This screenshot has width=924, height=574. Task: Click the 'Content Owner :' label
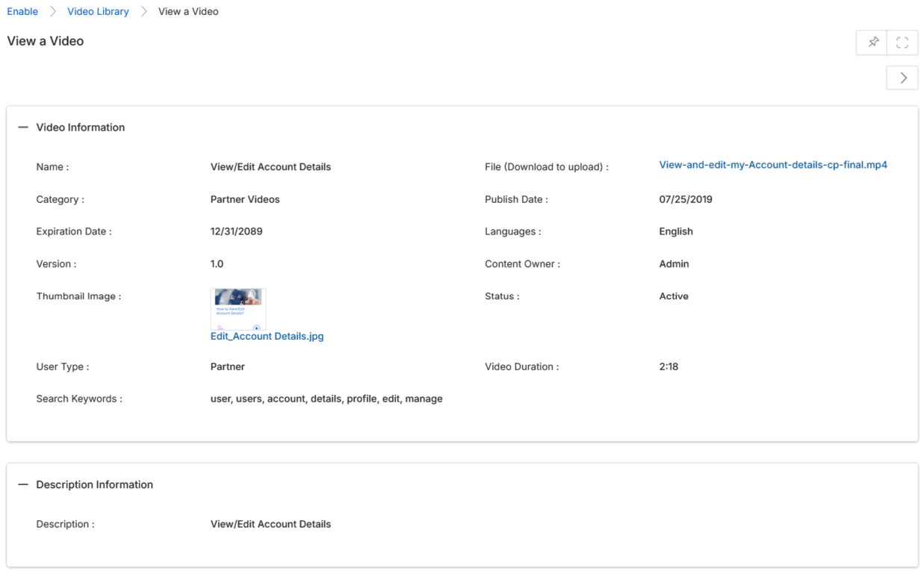click(x=522, y=264)
